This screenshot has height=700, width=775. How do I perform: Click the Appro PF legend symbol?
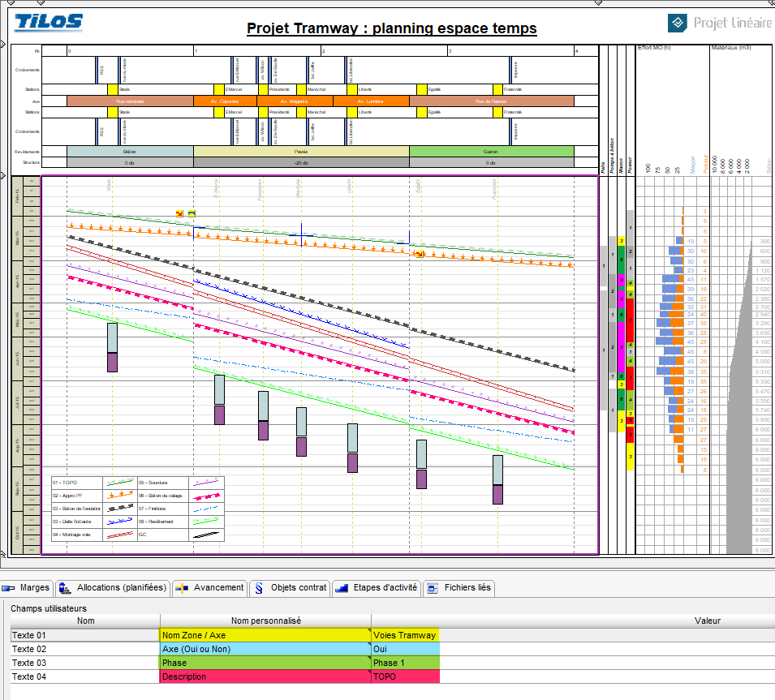pos(120,495)
